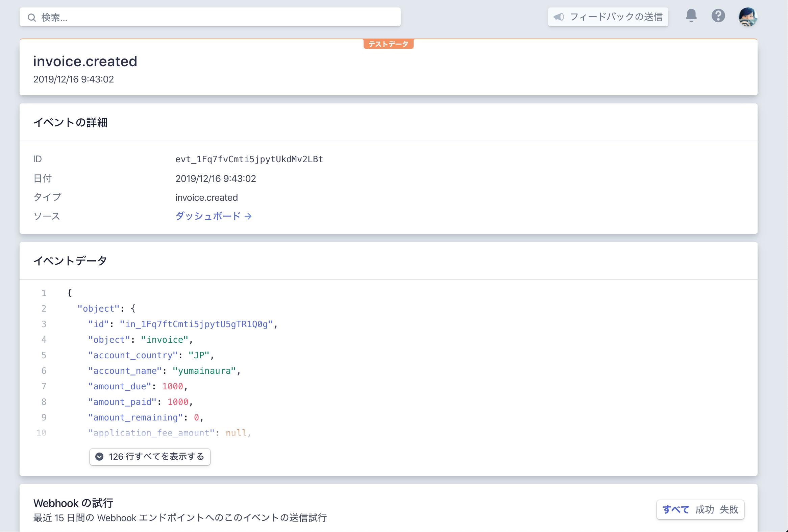Select the すべて webhook filter
Image resolution: width=788 pixels, height=532 pixels.
point(675,509)
